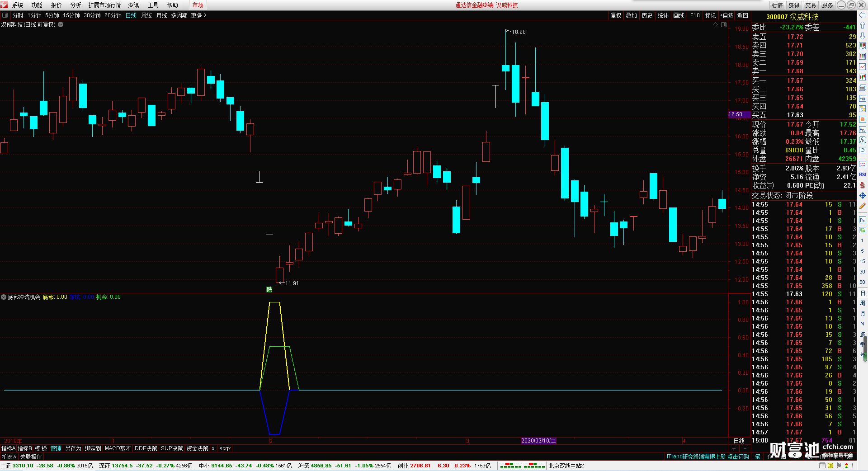Click the 2020/03/10 date marker on timeline
Viewport: 868px width, 471px height.
538,441
